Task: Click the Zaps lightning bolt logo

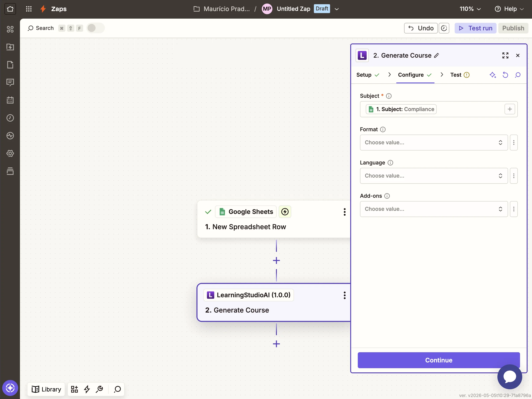Action: coord(43,9)
